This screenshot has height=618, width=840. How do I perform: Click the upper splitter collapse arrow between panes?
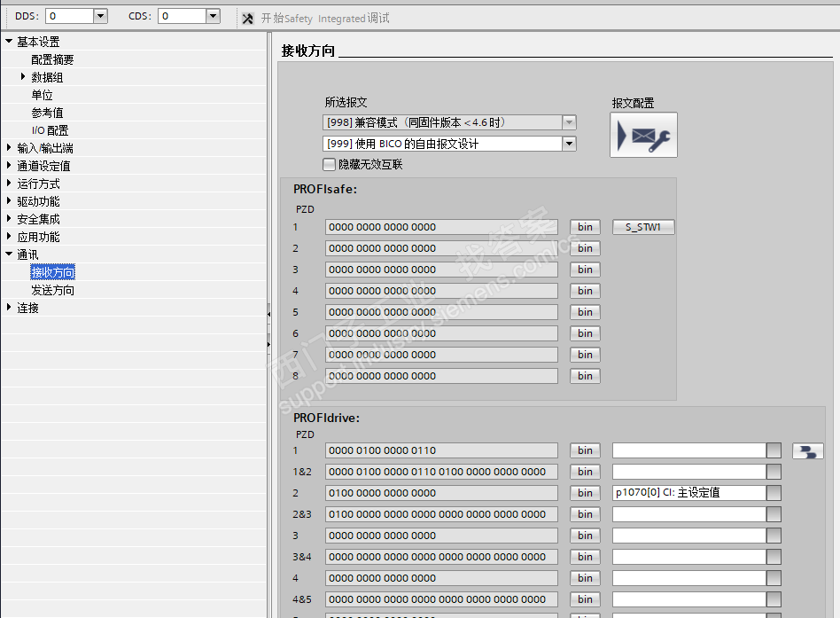click(x=269, y=314)
